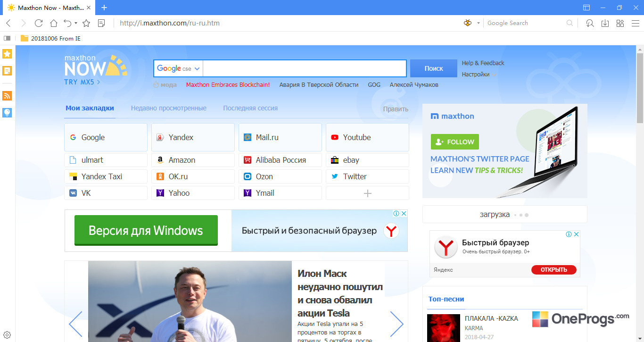Open the notes icon in sidebar
Viewport: 644px width, 342px height.
[7, 71]
